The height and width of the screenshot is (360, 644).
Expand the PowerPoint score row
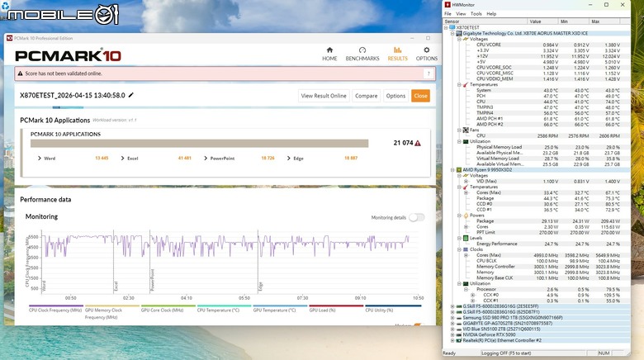206,159
